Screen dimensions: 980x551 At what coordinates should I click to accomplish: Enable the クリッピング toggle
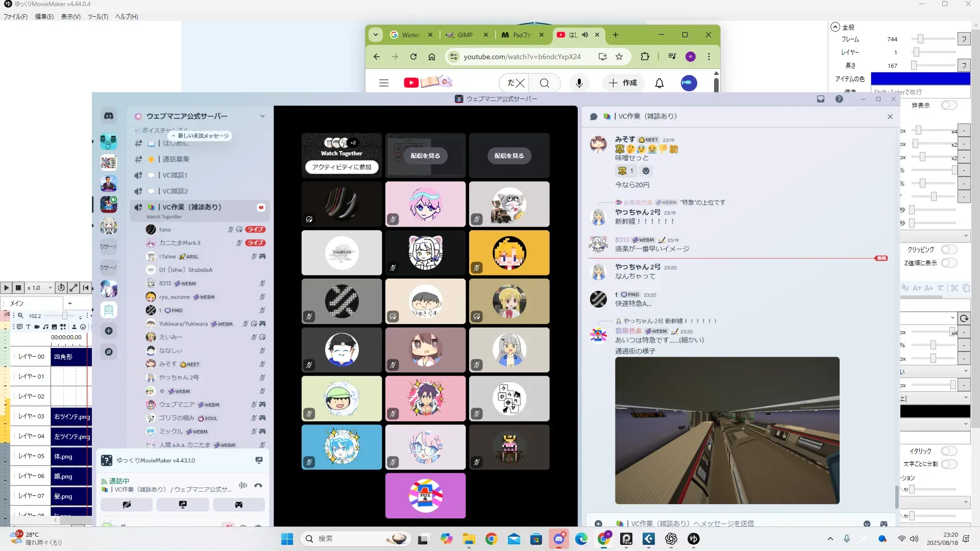pos(948,249)
